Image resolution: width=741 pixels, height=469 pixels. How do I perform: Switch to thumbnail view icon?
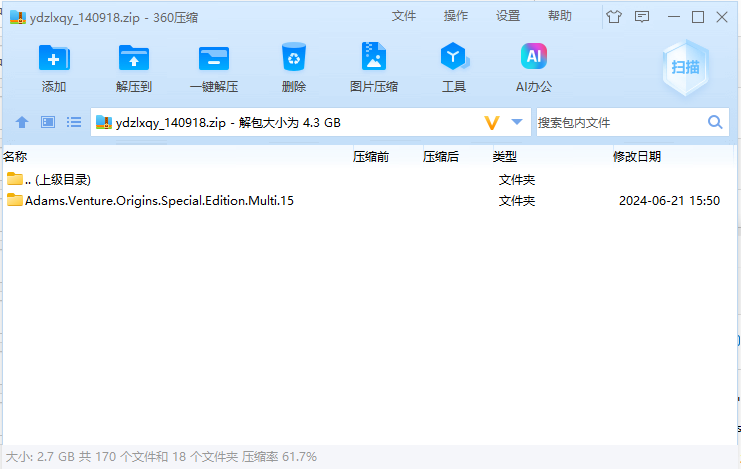pyautogui.click(x=48, y=122)
